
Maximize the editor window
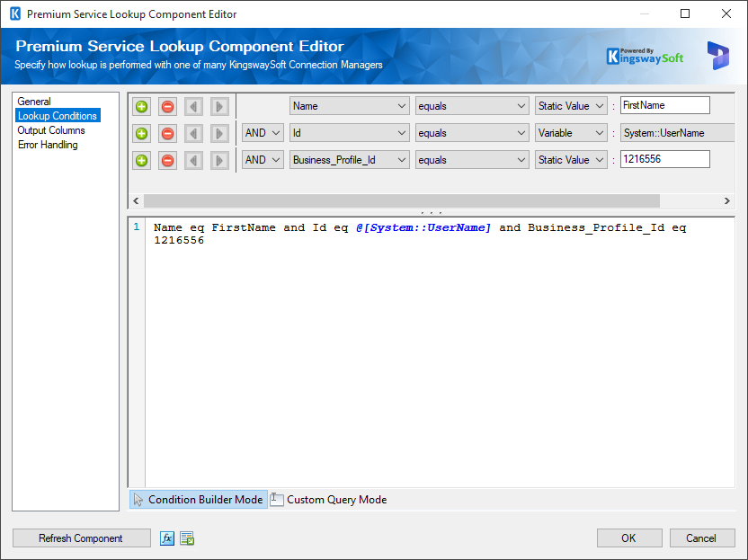[x=685, y=13]
